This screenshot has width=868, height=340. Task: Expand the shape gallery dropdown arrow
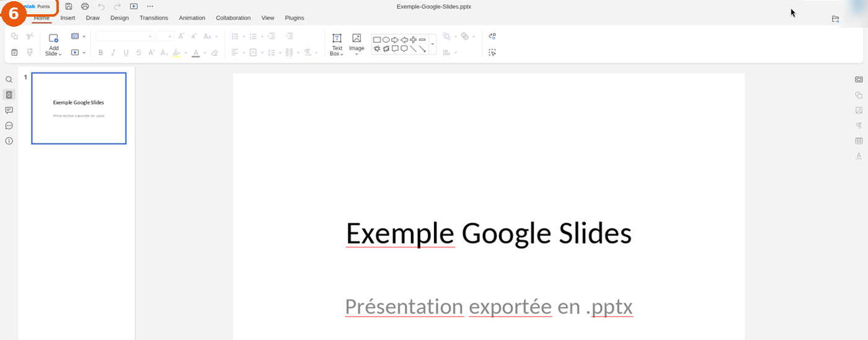432,45
